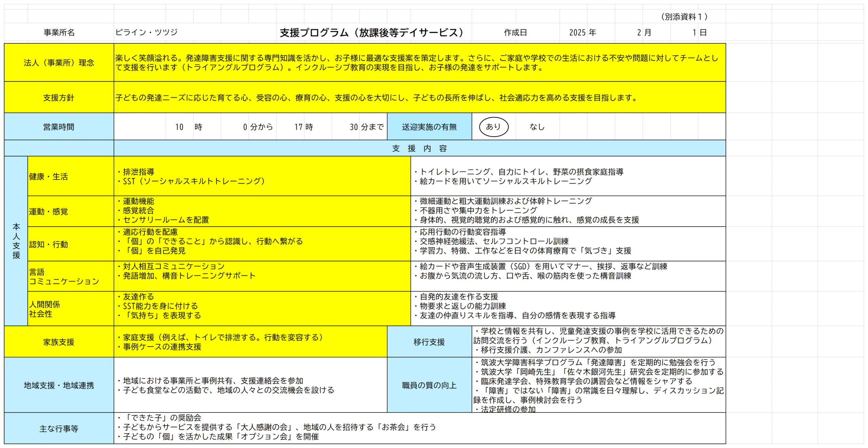Select the 健康・生活 category cell
The width and height of the screenshot is (868, 448).
tap(71, 176)
